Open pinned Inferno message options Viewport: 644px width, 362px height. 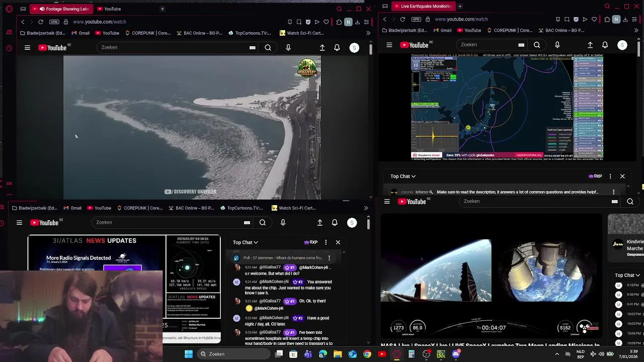614,192
